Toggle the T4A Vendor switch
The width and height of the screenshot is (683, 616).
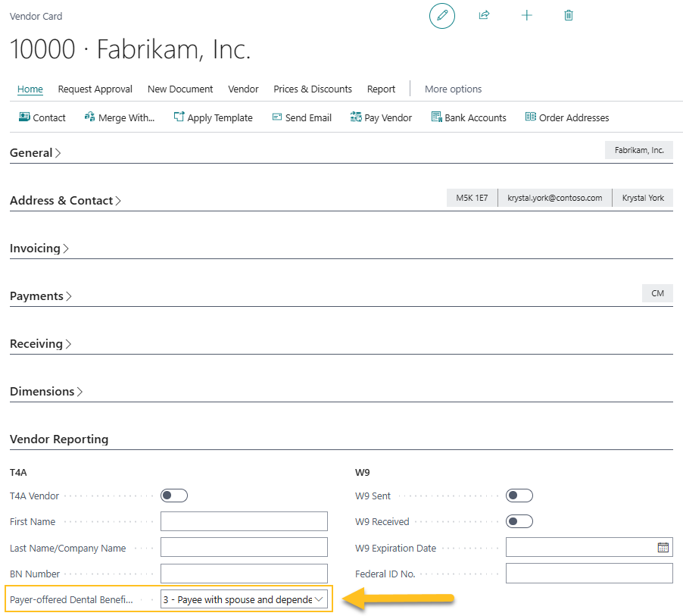[x=173, y=496]
